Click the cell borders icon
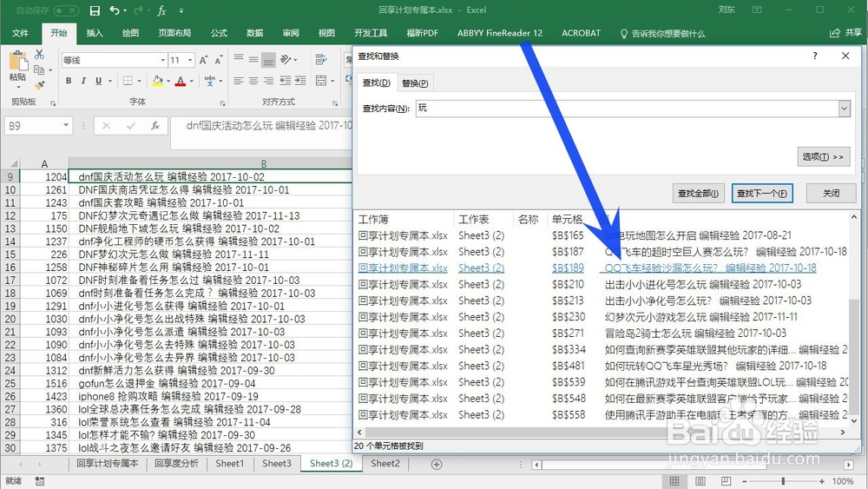 pos(128,81)
